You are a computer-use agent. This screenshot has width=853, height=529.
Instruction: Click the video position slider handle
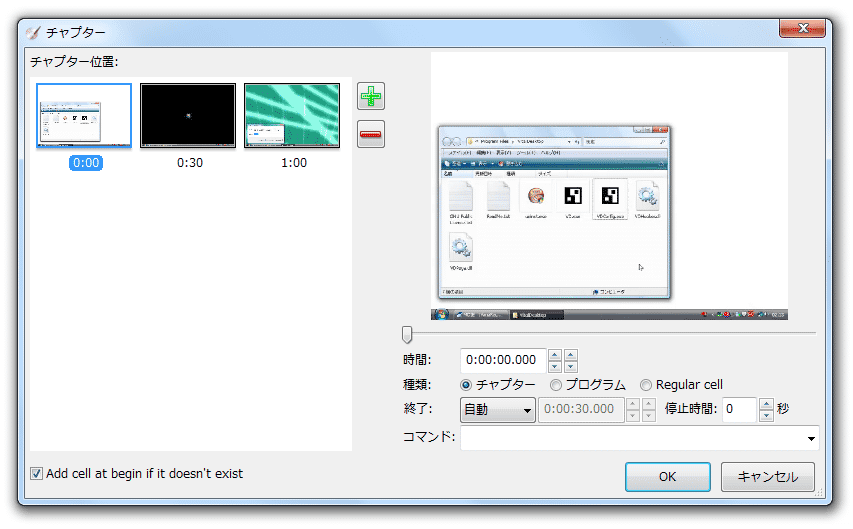point(407,334)
